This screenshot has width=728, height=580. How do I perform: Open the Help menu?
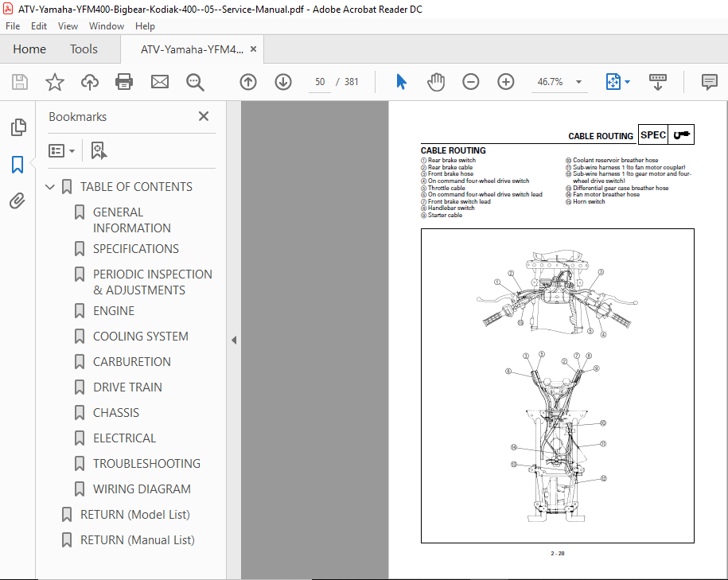tap(145, 26)
